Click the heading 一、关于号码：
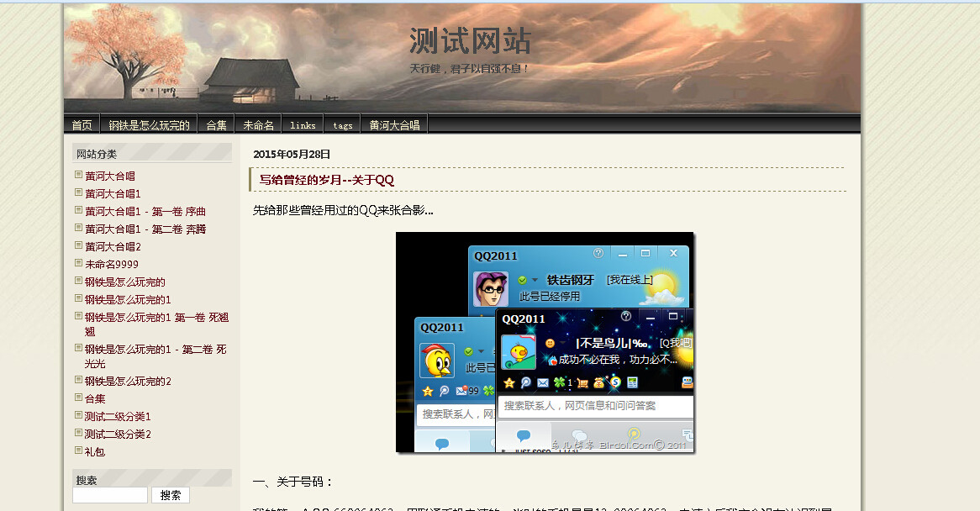 pyautogui.click(x=293, y=482)
